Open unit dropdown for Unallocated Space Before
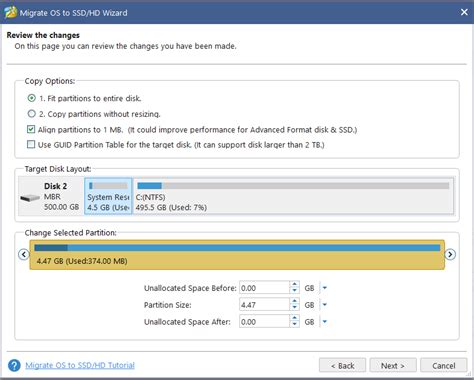The height and width of the screenshot is (380, 474). pyautogui.click(x=324, y=288)
